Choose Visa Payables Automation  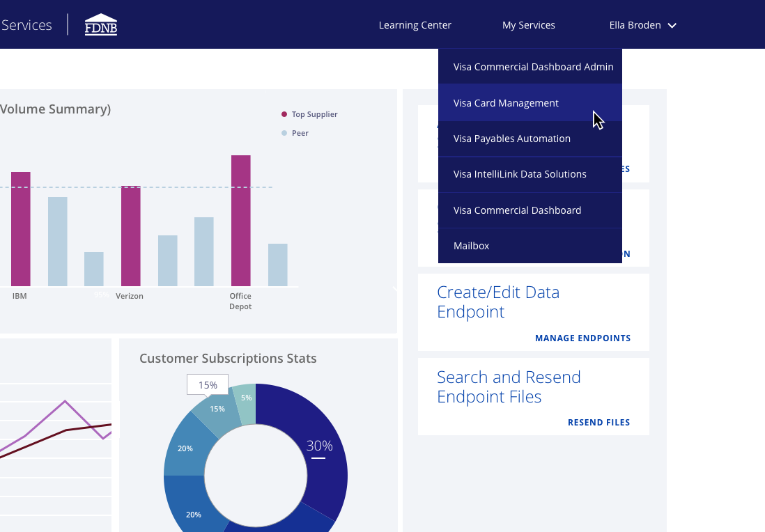click(x=530, y=139)
